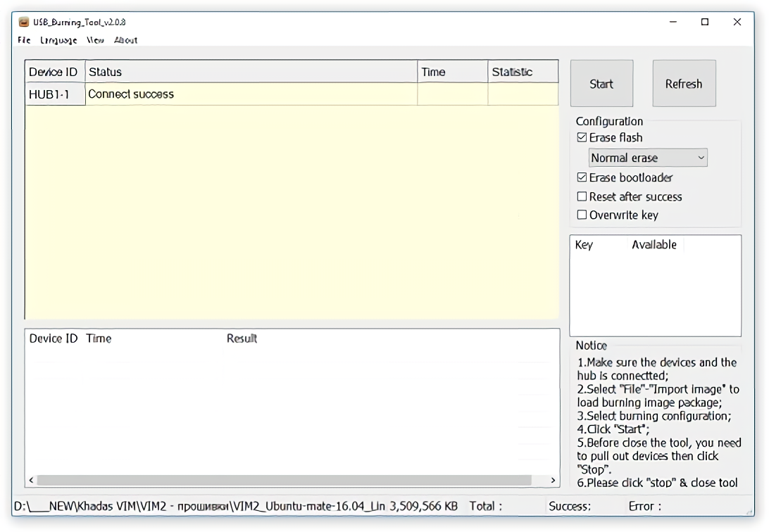Click the scrollbar left arrow
The width and height of the screenshot is (769, 532).
click(x=31, y=481)
